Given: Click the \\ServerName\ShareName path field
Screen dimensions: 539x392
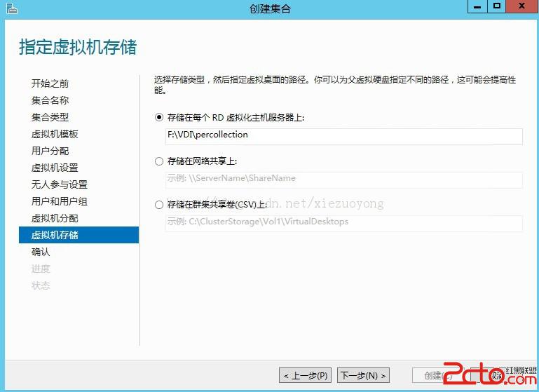Looking at the screenshot, I should coord(343,180).
